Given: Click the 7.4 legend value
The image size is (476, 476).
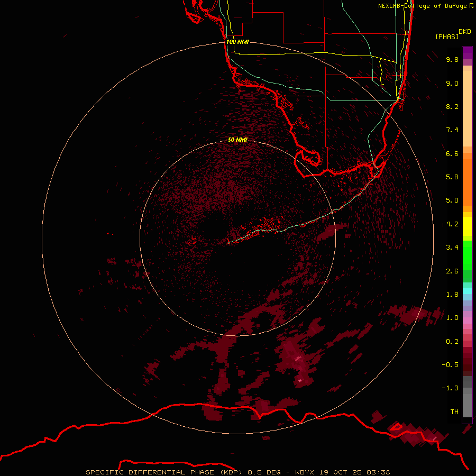Looking at the screenshot, I should pyautogui.click(x=452, y=130).
